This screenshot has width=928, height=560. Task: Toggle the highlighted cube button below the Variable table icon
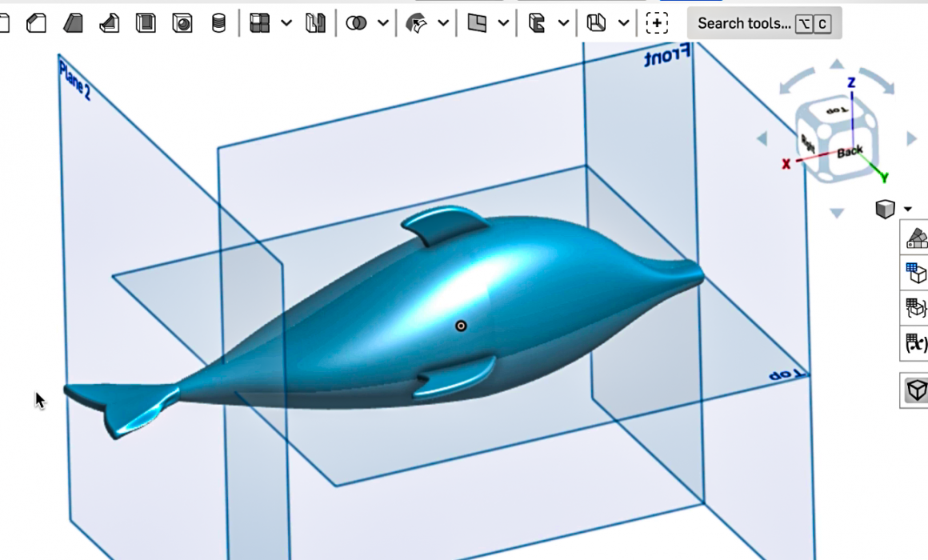915,390
